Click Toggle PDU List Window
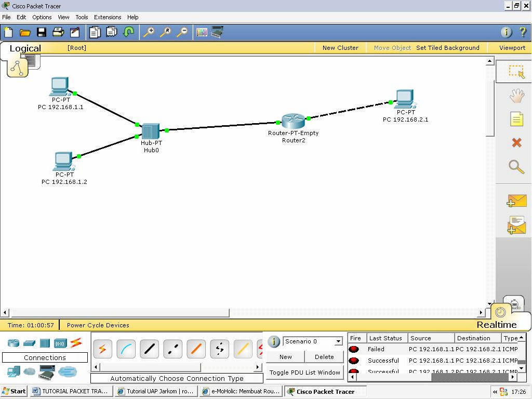532x399 pixels. click(304, 372)
